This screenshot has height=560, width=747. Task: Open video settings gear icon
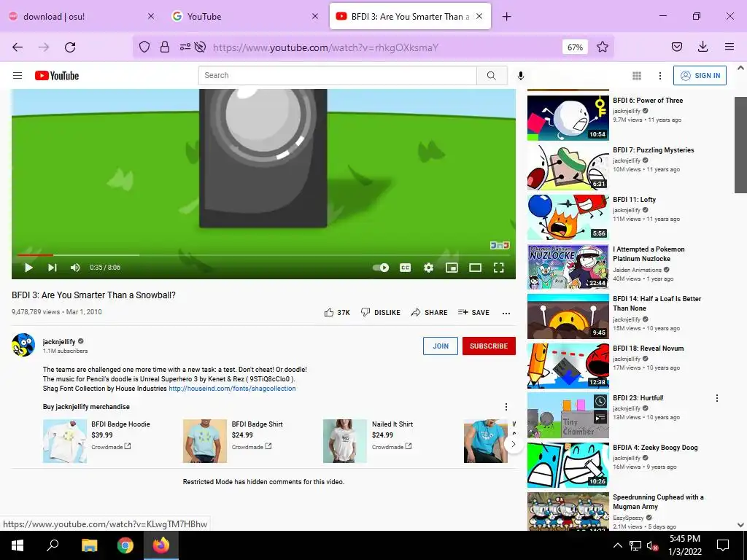[x=429, y=268]
